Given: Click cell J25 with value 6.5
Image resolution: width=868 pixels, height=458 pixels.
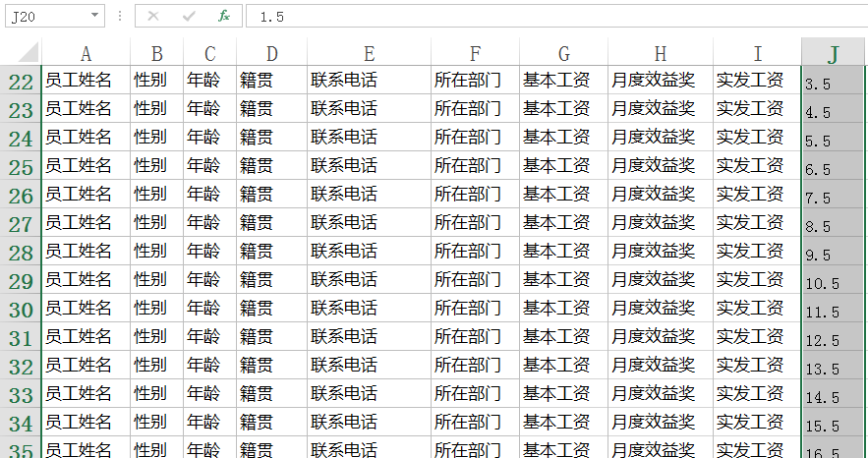Looking at the screenshot, I should 834,166.
